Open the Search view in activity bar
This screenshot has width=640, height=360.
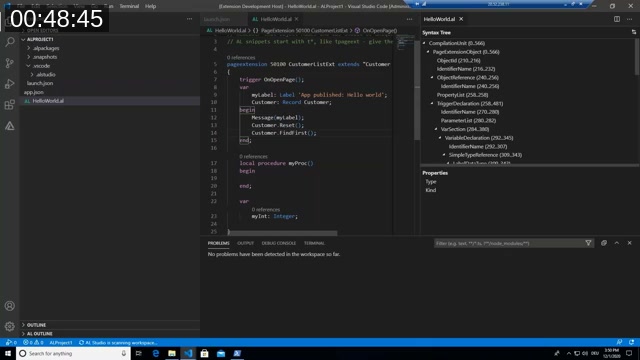click(x=10, y=42)
